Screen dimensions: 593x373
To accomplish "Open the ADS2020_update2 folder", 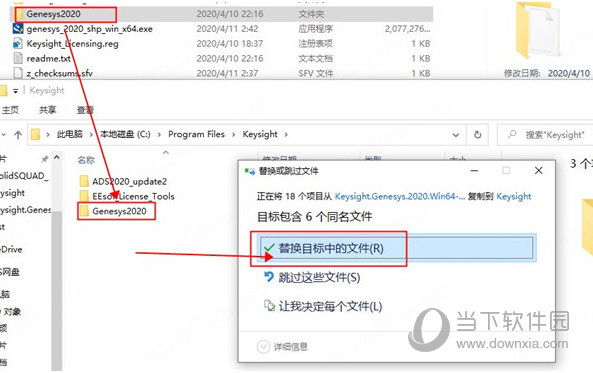I will 129,182.
